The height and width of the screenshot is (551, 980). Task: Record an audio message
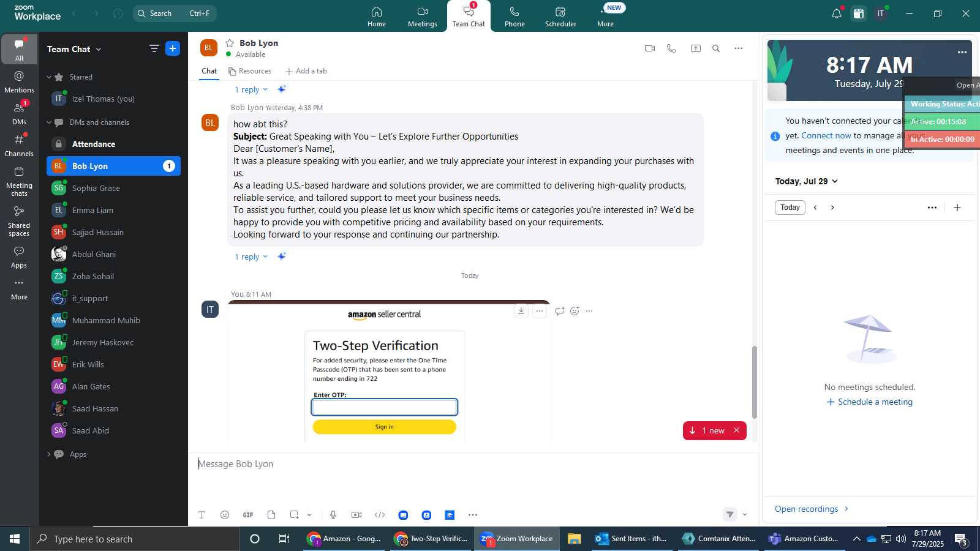coord(333,515)
